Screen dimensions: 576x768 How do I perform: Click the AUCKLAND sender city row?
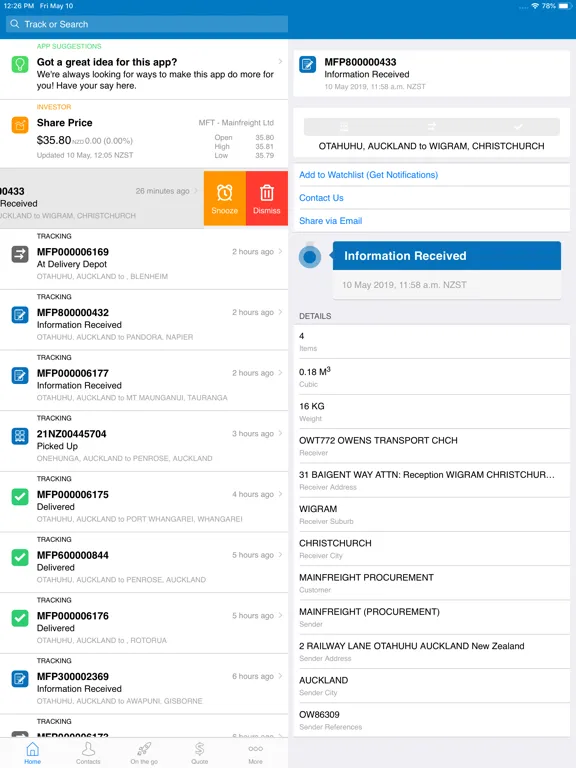click(432, 686)
